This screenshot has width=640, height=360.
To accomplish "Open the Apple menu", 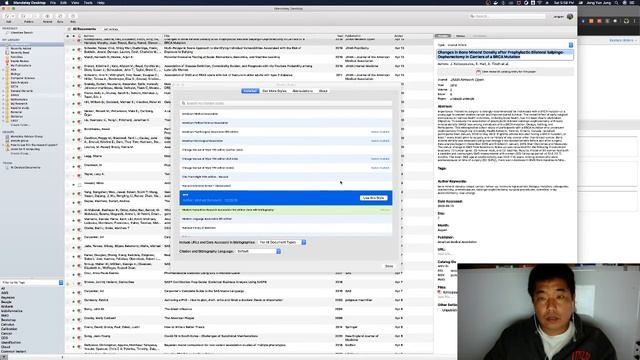I will coord(6,2).
